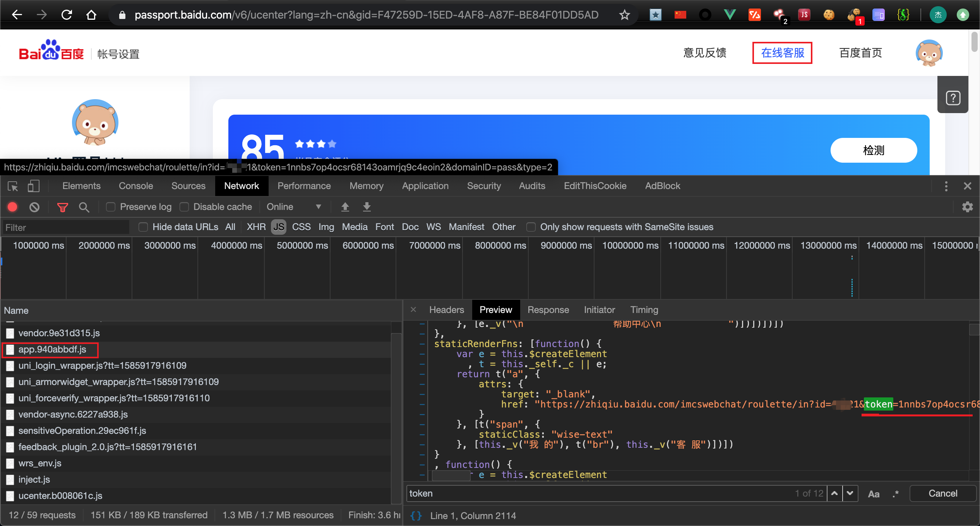The width and height of the screenshot is (980, 526).
Task: Switch to the Elements panel tab
Action: 81,186
